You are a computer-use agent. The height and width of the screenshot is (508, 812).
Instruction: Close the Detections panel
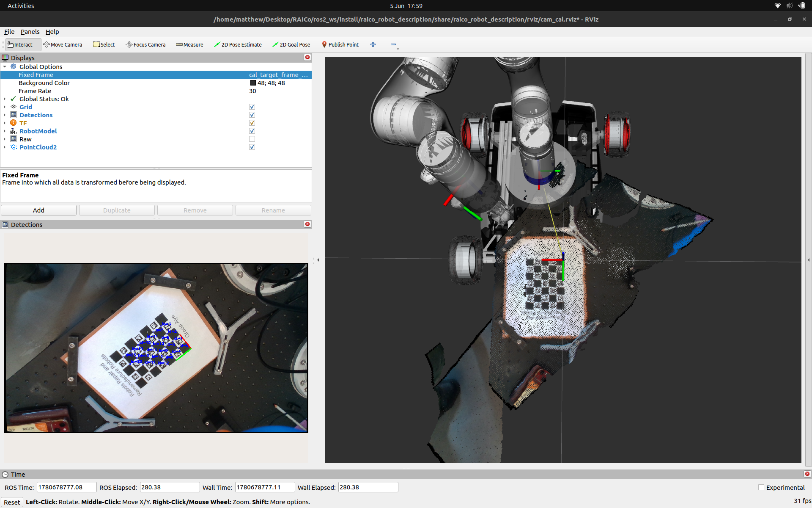[x=307, y=224]
